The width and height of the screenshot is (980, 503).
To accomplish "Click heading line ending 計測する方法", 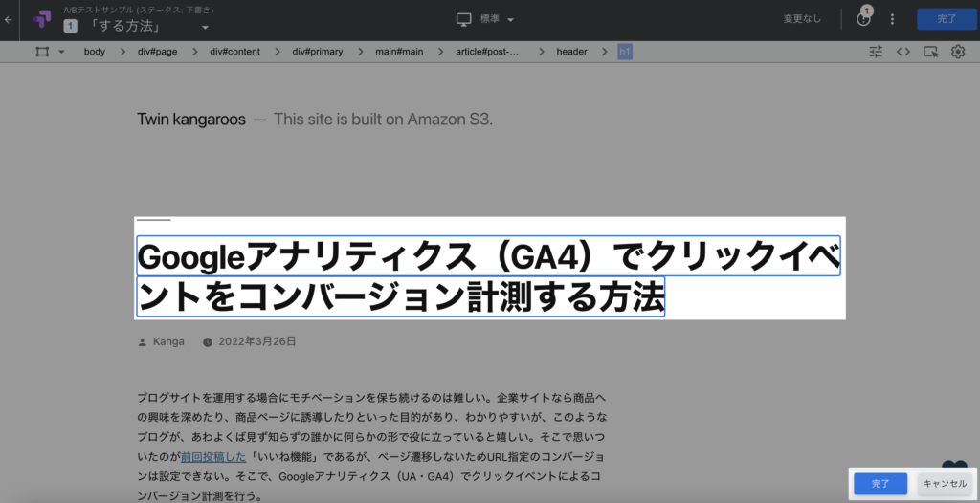I will pos(401,296).
